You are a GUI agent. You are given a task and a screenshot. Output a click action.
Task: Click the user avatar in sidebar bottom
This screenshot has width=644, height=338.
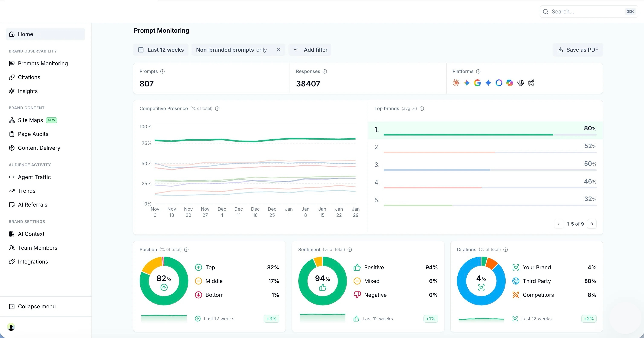tap(11, 327)
